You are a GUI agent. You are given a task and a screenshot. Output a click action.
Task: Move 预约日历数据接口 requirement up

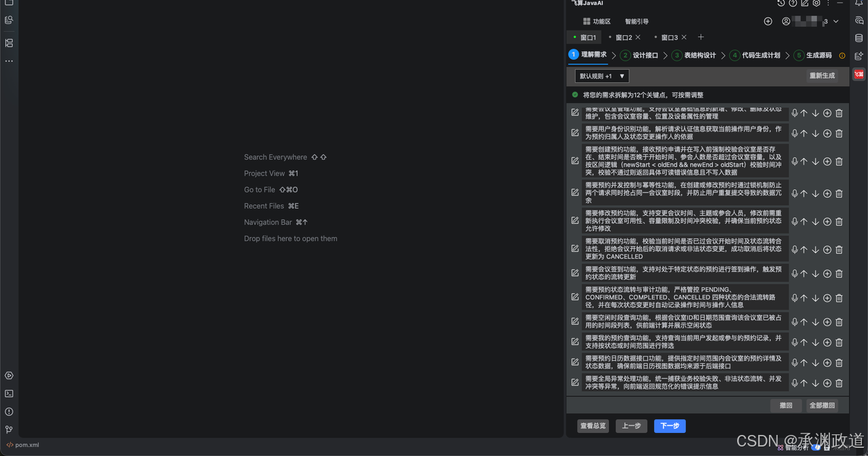point(804,362)
